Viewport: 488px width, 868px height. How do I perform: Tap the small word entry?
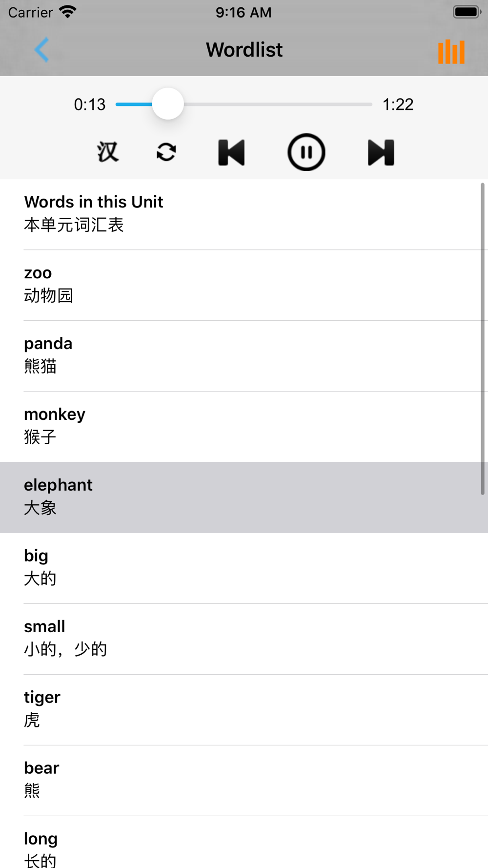pyautogui.click(x=244, y=639)
